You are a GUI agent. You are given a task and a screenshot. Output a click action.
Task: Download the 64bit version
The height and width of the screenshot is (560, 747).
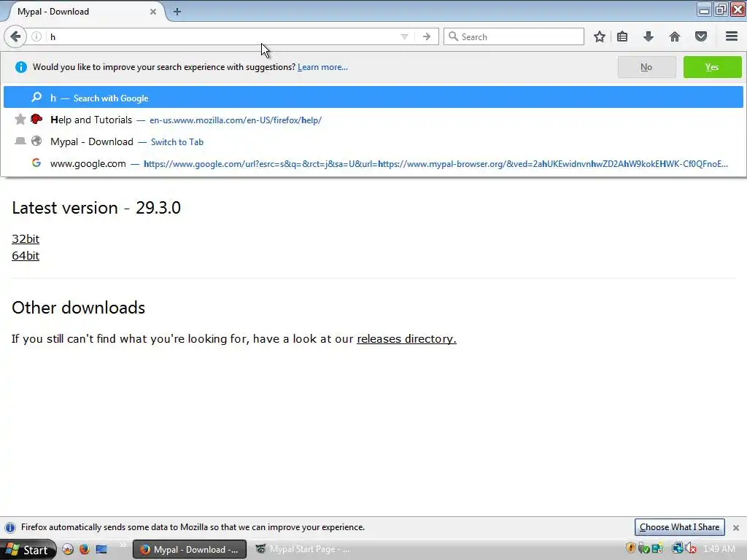tap(26, 256)
